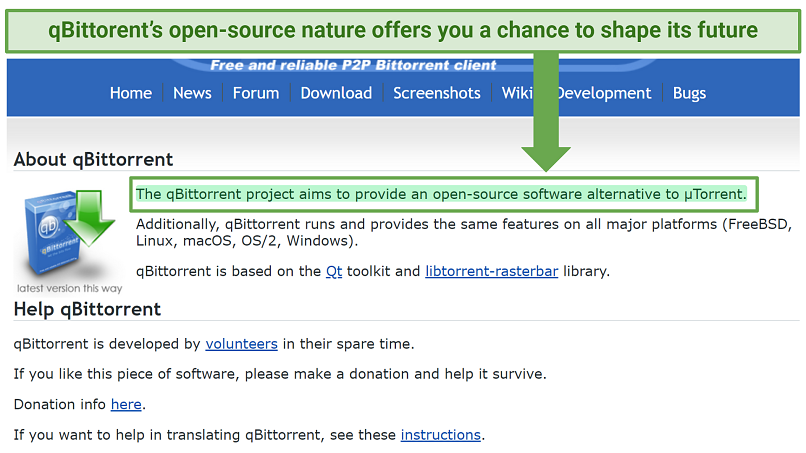Go to the News page
The height and width of the screenshot is (453, 806).
[192, 93]
